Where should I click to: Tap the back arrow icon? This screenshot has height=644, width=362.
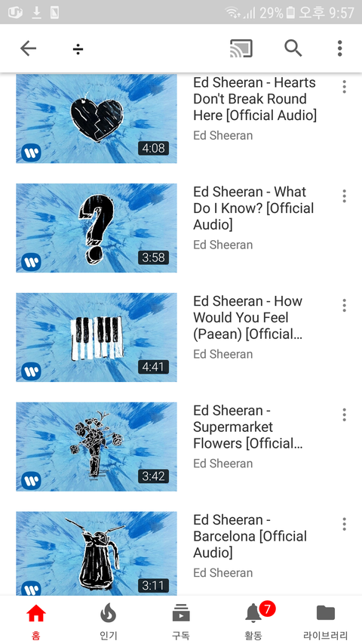coord(29,49)
